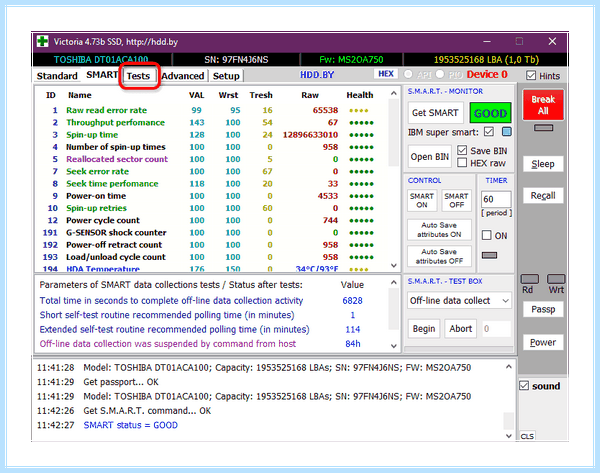The image size is (600, 473).
Task: Click the Health column header
Action: pos(360,95)
